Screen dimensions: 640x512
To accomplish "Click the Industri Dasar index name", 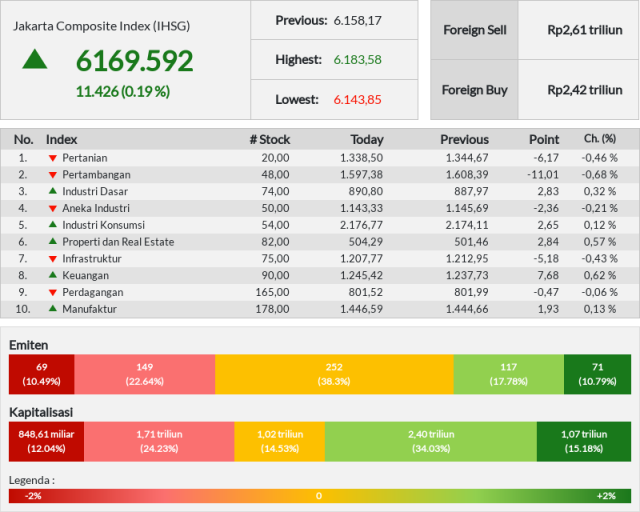I will pos(95,191).
